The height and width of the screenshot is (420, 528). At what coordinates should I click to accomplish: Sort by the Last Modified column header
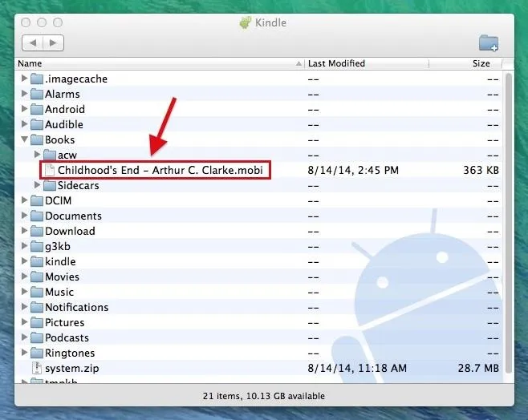[x=367, y=63]
